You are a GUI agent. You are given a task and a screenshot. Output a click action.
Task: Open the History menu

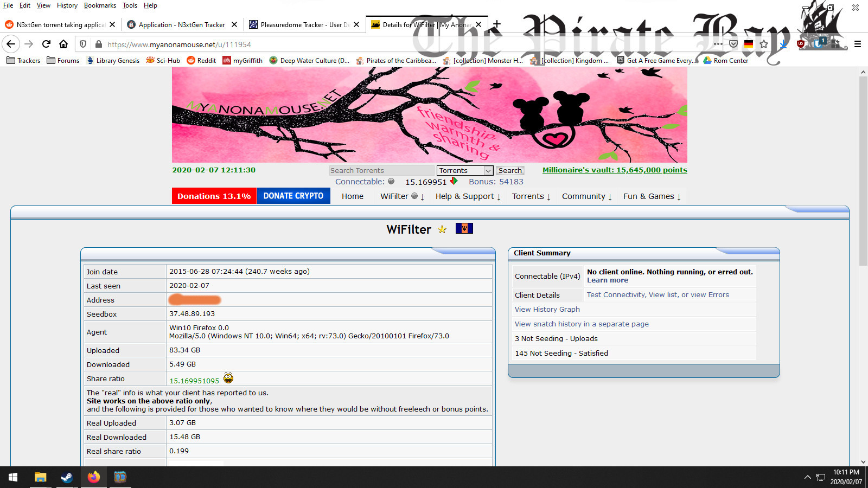pos(67,5)
